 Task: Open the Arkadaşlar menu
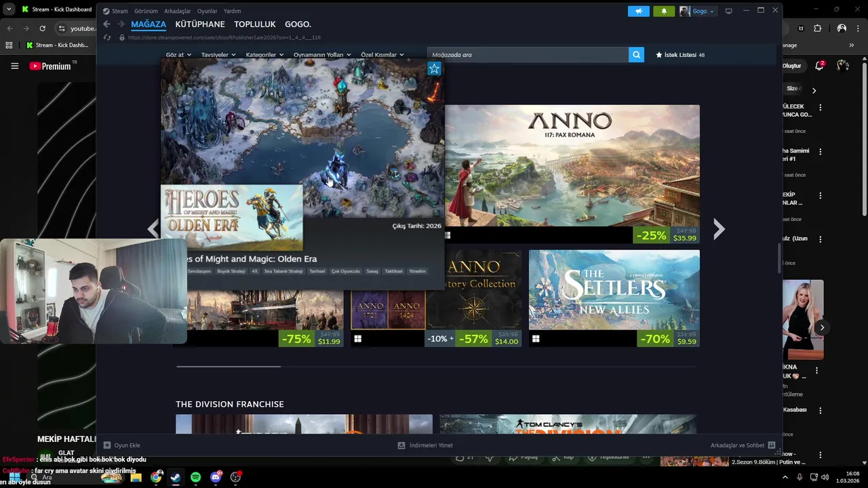point(178,11)
